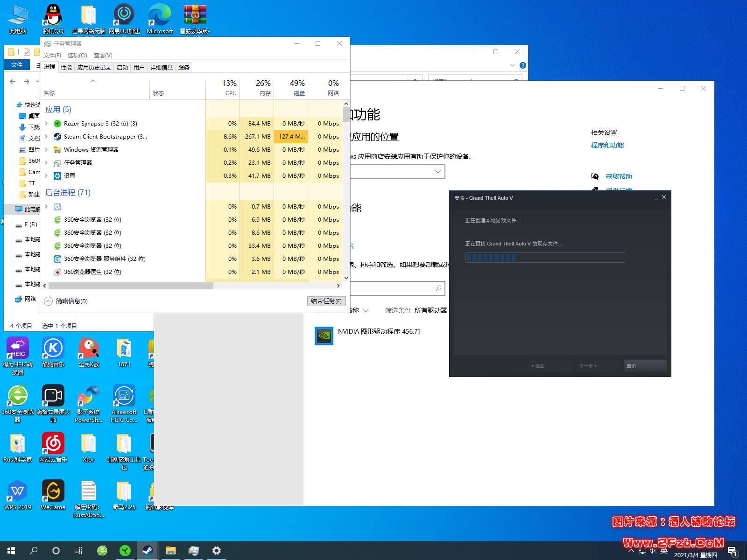
Task: Open 选项(O) menu in Task Manager
Action: tap(77, 55)
